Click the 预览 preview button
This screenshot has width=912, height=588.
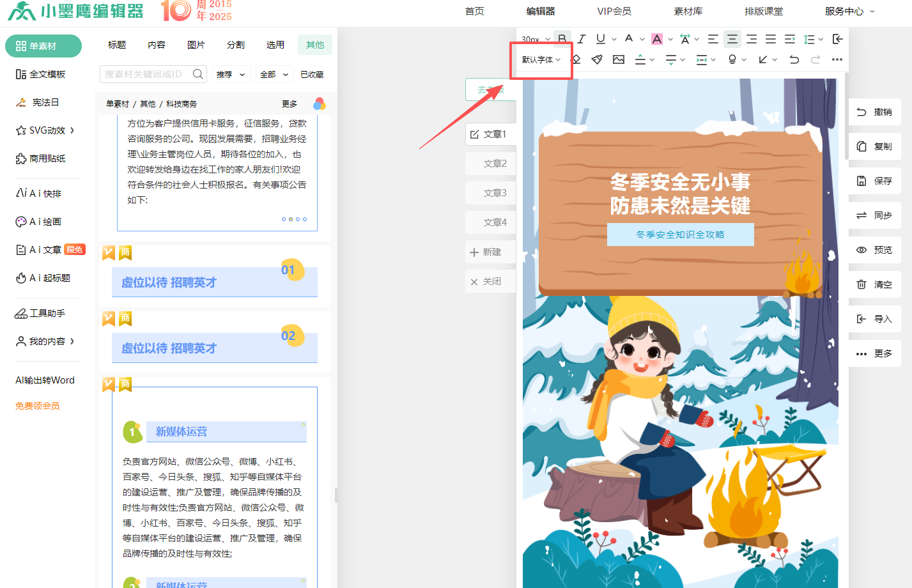coord(874,250)
